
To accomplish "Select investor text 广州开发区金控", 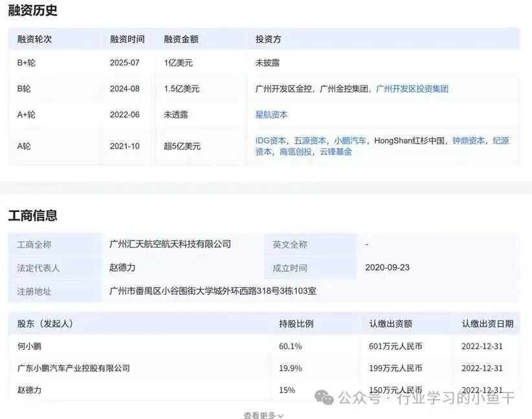I will click(x=283, y=89).
